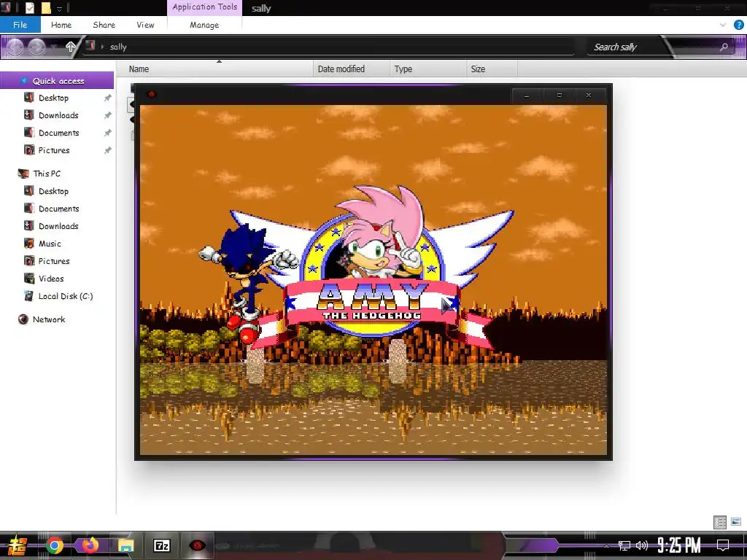
Task: Click the Properties quick access icon
Action: point(29,7)
